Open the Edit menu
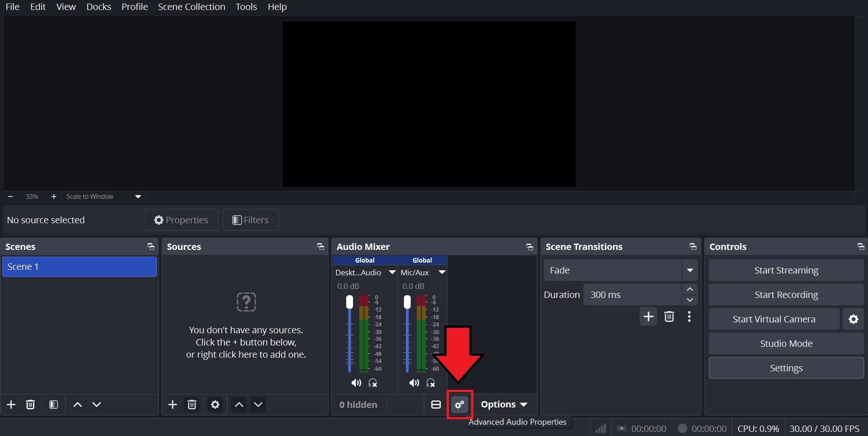 coord(38,7)
